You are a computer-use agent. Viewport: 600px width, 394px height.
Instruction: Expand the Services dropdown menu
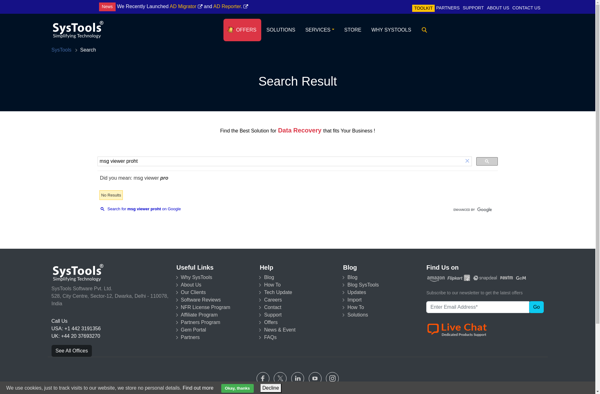[320, 30]
